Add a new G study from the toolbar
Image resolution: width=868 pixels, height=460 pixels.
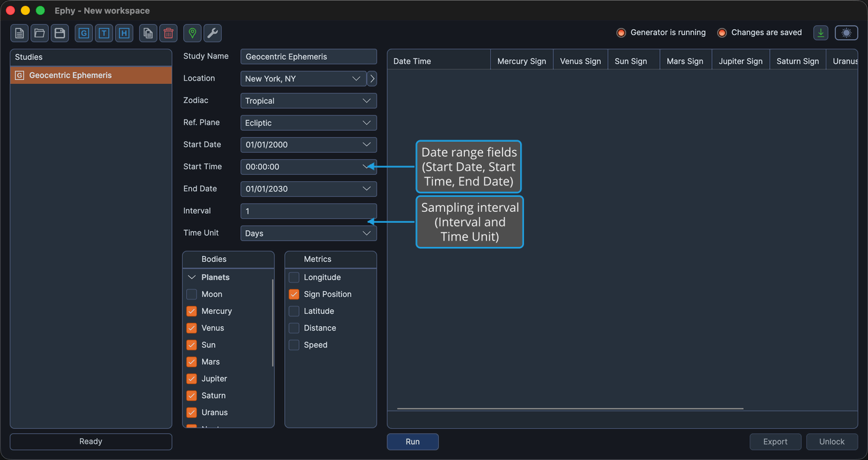click(84, 33)
